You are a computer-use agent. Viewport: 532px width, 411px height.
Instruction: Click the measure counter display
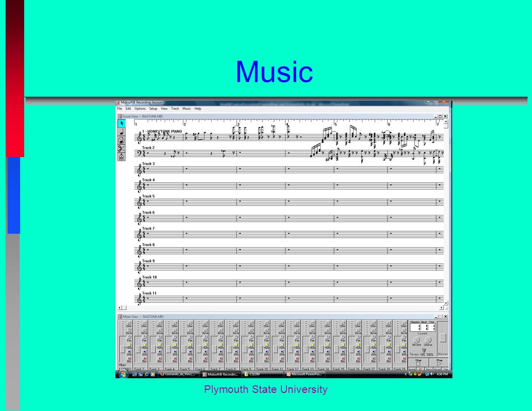tap(423, 327)
